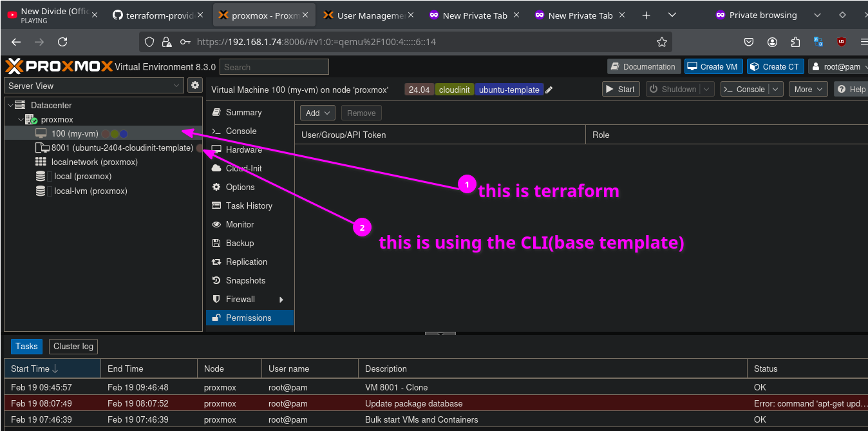Open the Cloud-Init section
The image size is (868, 431).
243,168
